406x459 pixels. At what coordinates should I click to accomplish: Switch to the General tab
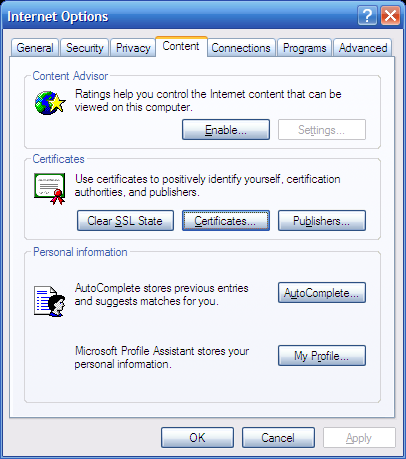pos(35,48)
